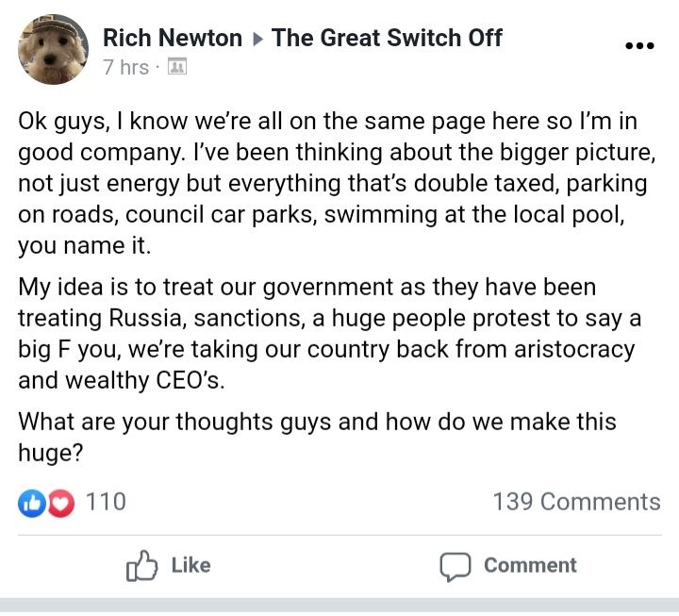Viewport: 679px width, 616px height.
Task: View who reacted via the 110 count
Action: (106, 502)
